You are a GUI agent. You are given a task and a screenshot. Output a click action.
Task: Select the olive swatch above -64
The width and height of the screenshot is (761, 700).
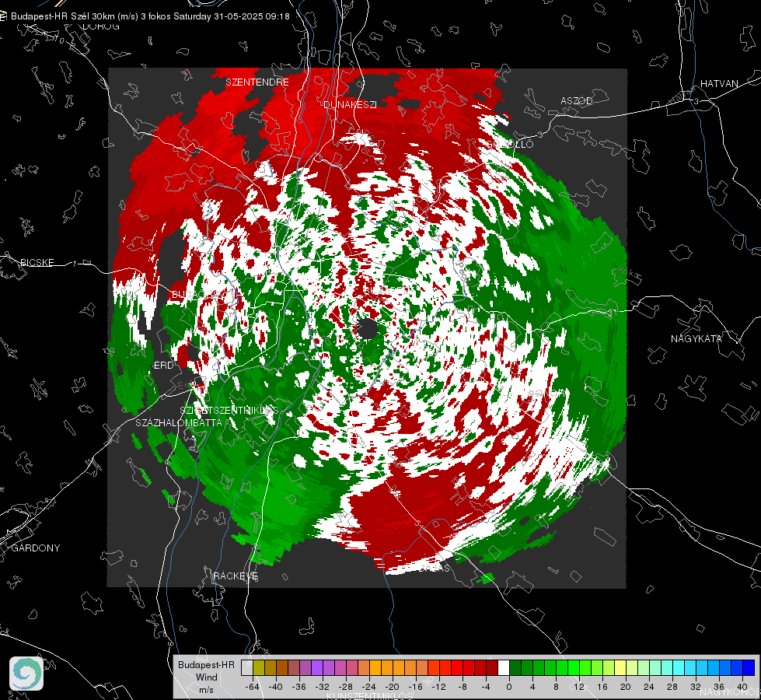point(259,668)
